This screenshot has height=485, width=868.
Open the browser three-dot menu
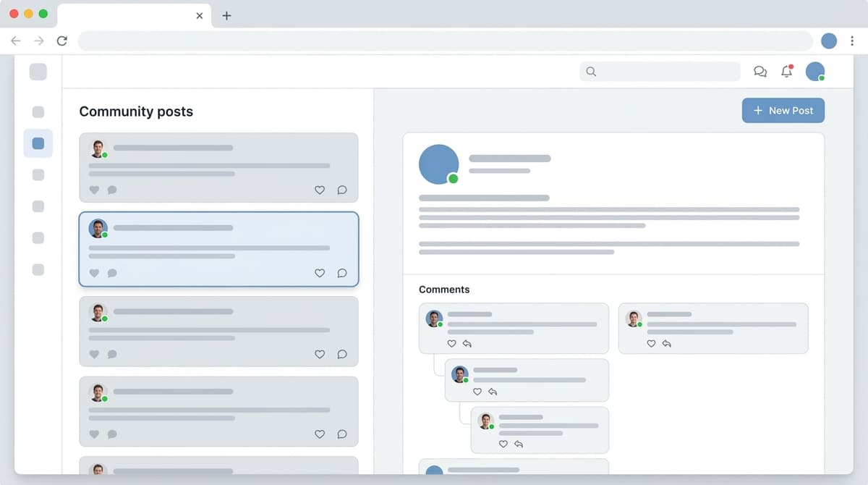click(x=853, y=41)
